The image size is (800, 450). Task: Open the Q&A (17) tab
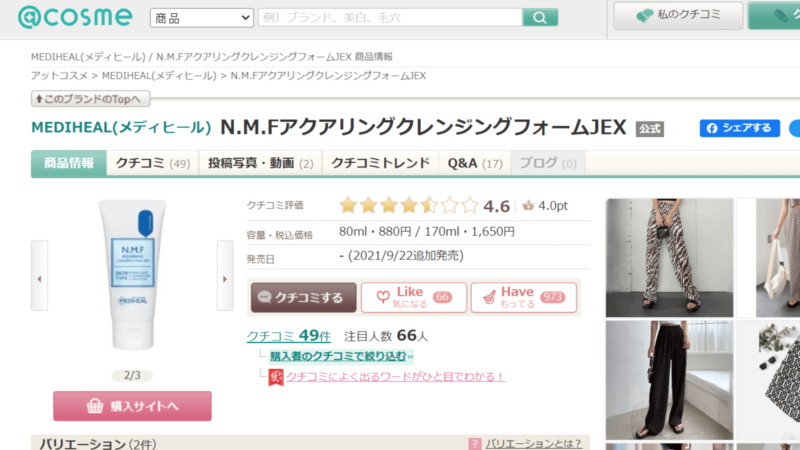tap(475, 163)
